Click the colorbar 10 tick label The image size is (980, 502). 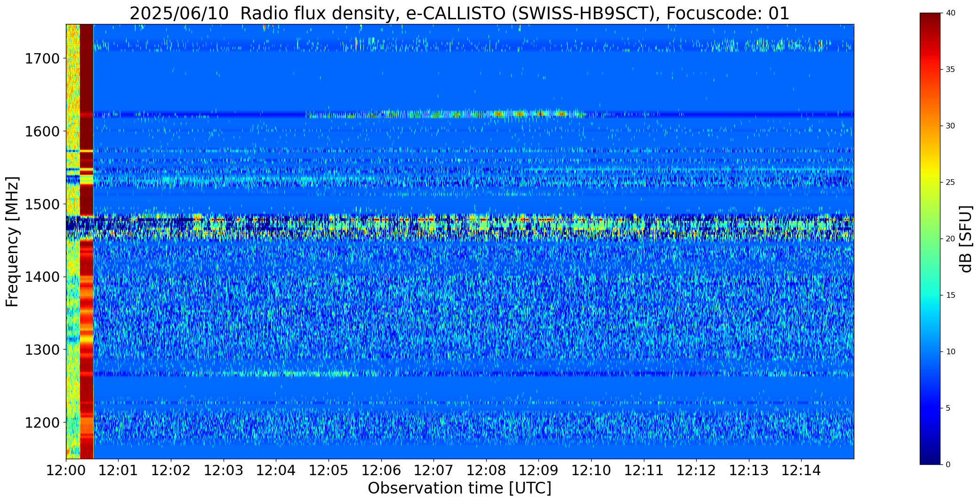click(x=950, y=352)
